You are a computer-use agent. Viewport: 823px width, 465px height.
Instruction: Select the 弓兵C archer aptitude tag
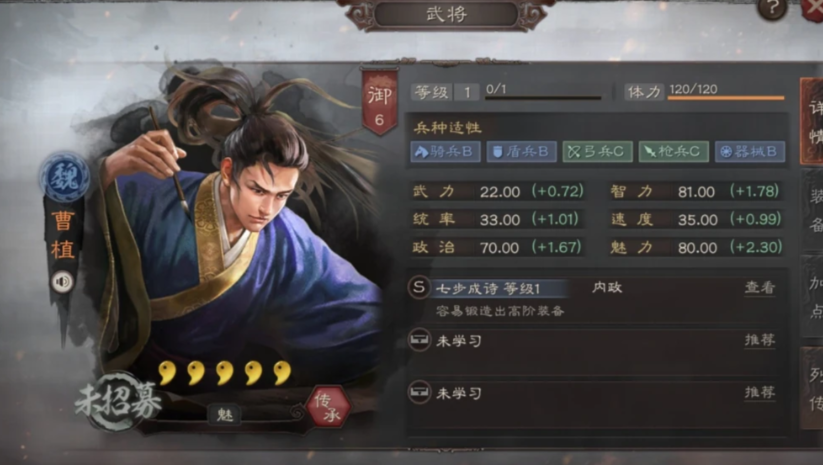point(597,152)
